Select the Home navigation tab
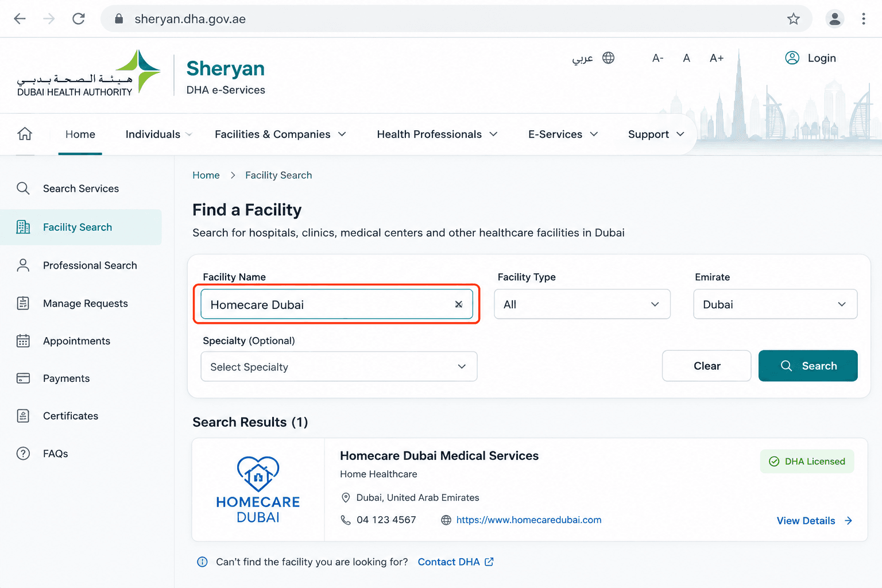882x588 pixels. (80, 134)
